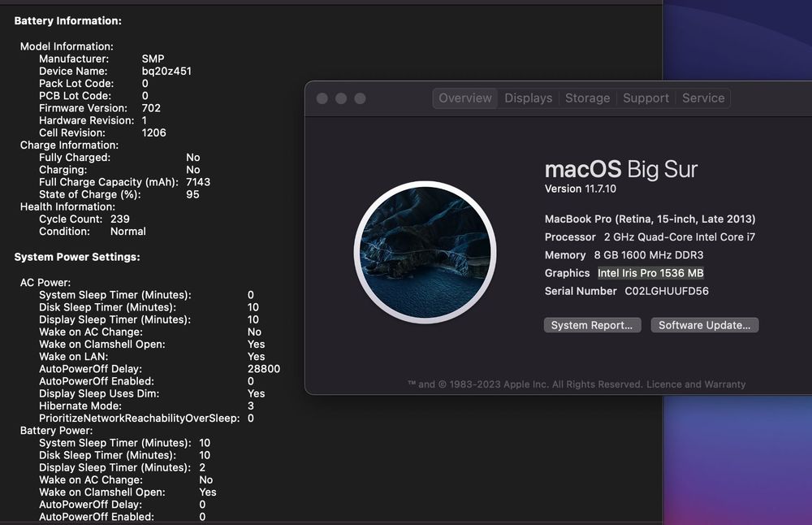The height and width of the screenshot is (525, 812).
Task: Click the Version 11.7.10 text
Action: (581, 189)
